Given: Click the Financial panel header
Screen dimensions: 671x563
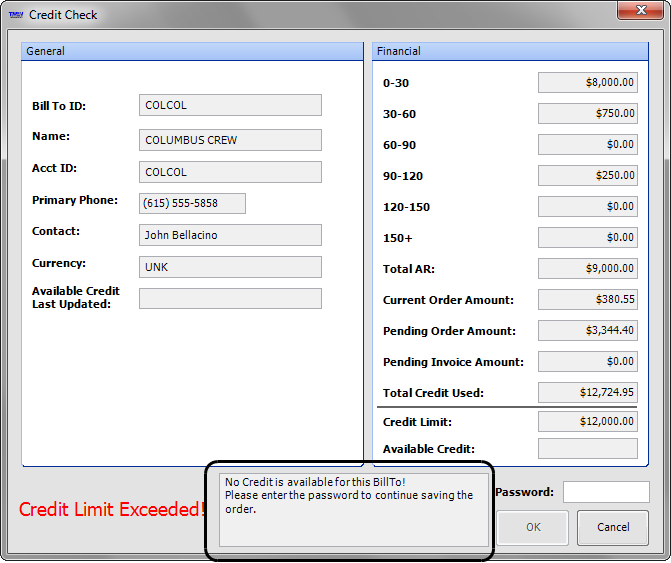Looking at the screenshot, I should click(510, 51).
